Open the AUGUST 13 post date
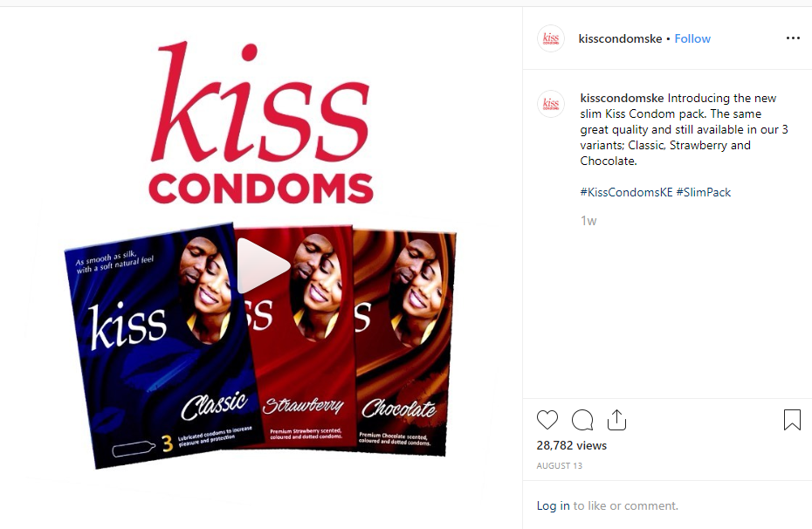The height and width of the screenshot is (529, 812). (560, 466)
